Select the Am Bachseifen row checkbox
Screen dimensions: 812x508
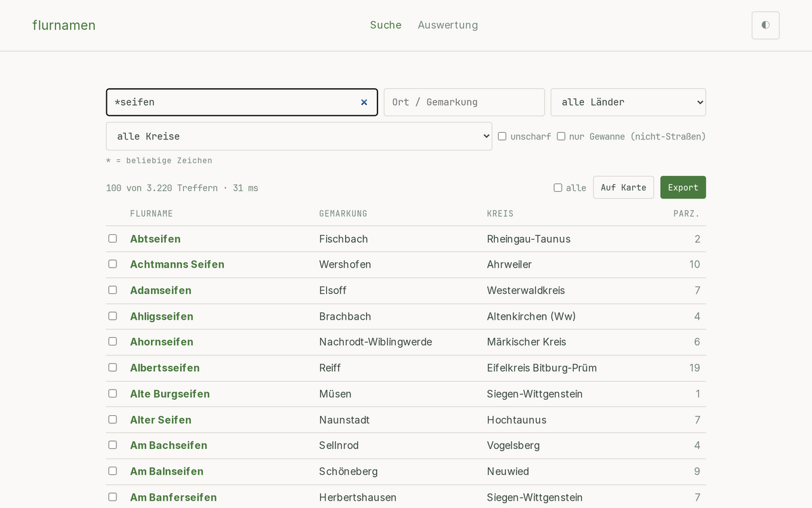[x=112, y=445]
